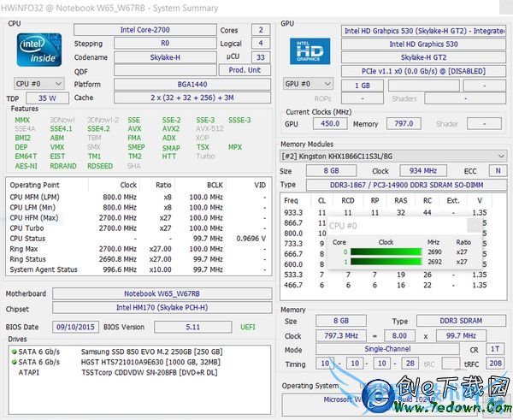The image size is (513, 420).
Task: Select the HGST HTS721010A9E630 drive row
Action: (x=139, y=362)
